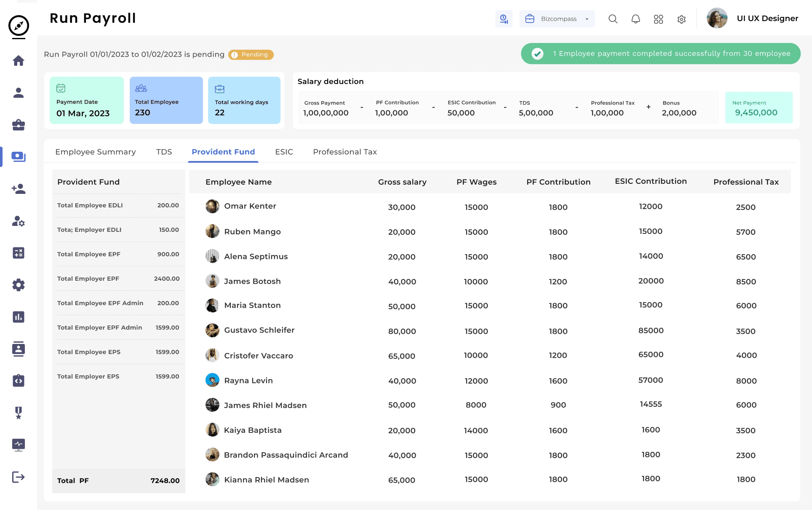Open the notifications bell icon
812x510 pixels.
[636, 19]
